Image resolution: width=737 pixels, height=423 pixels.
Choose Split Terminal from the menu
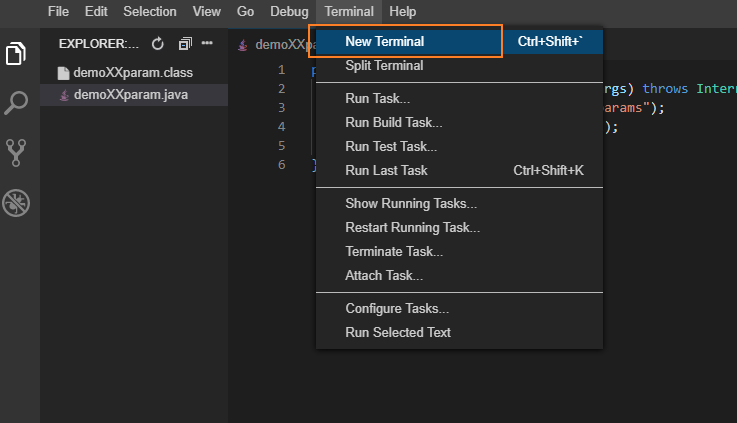coord(384,66)
